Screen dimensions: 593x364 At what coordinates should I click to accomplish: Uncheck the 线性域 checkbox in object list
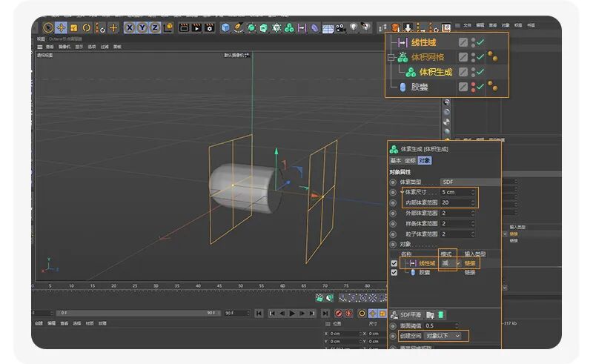click(394, 263)
